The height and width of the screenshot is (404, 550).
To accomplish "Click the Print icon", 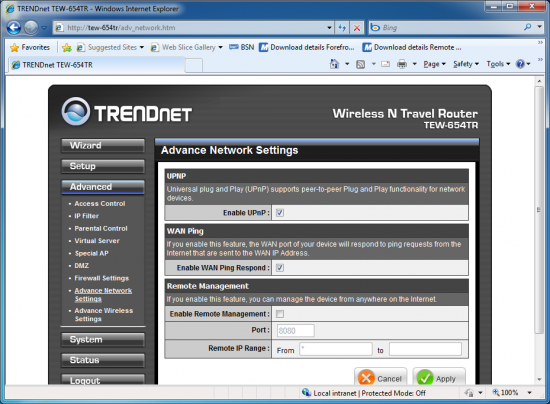I will click(x=402, y=64).
